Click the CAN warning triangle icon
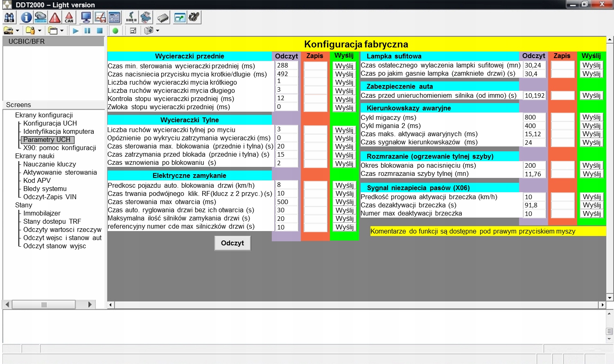 point(69,18)
